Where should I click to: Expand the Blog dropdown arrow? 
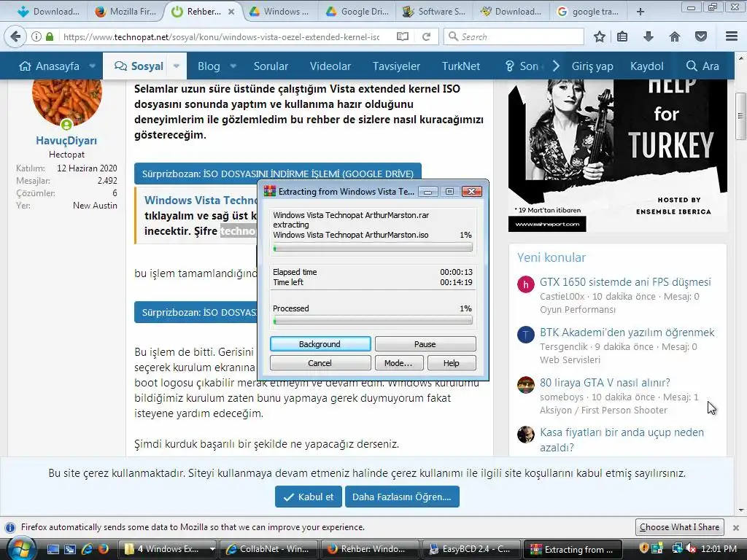pos(233,66)
